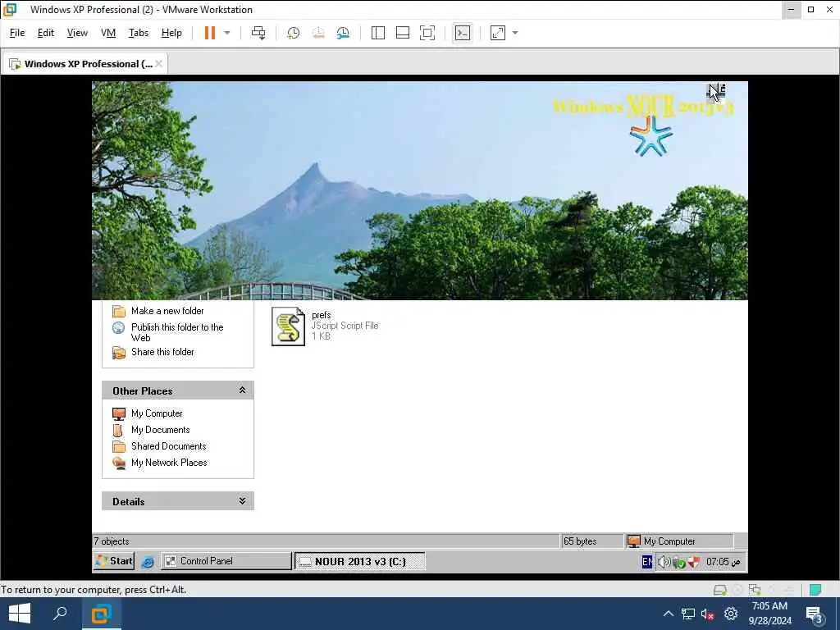Open the Windows host Start menu

tap(20, 614)
